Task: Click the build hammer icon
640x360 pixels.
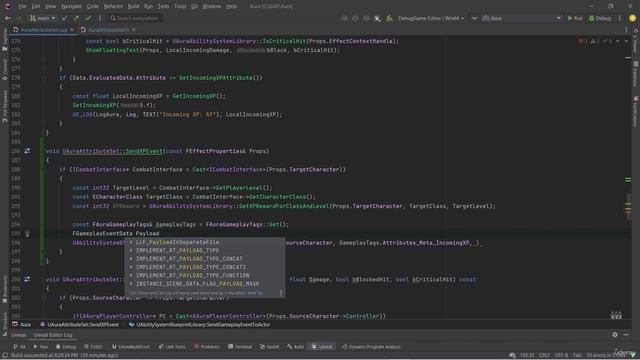Action: pyautogui.click(x=389, y=18)
